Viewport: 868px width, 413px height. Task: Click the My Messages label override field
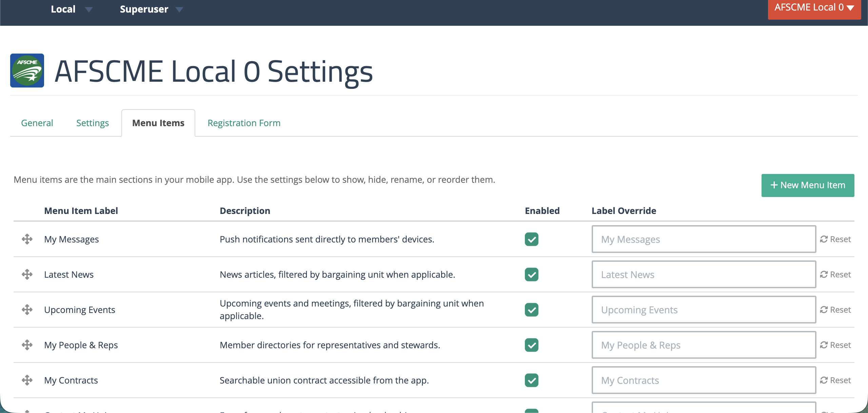click(x=704, y=239)
